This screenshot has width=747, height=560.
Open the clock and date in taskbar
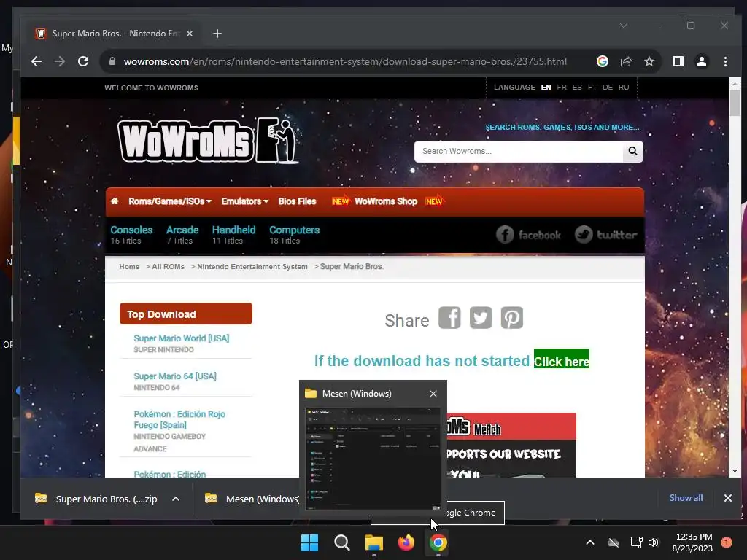tap(693, 542)
